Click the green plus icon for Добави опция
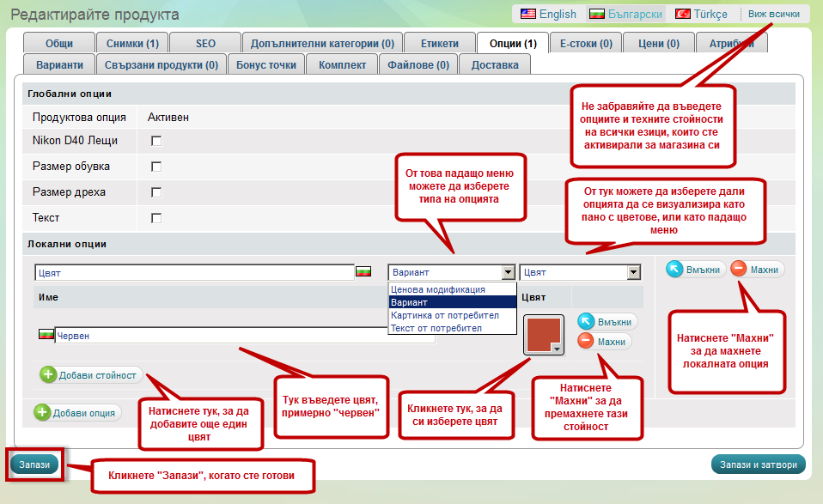The width and height of the screenshot is (823, 504). [x=43, y=413]
